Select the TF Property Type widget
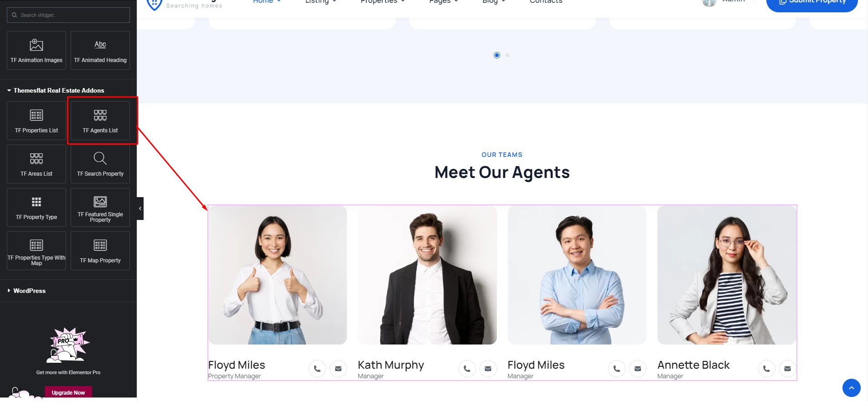The image size is (868, 402). [x=36, y=207]
